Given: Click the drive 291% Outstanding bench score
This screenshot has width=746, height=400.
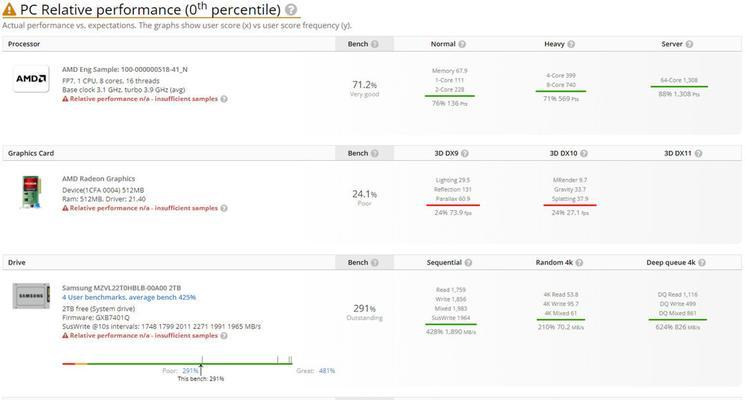Looking at the screenshot, I should tap(364, 312).
